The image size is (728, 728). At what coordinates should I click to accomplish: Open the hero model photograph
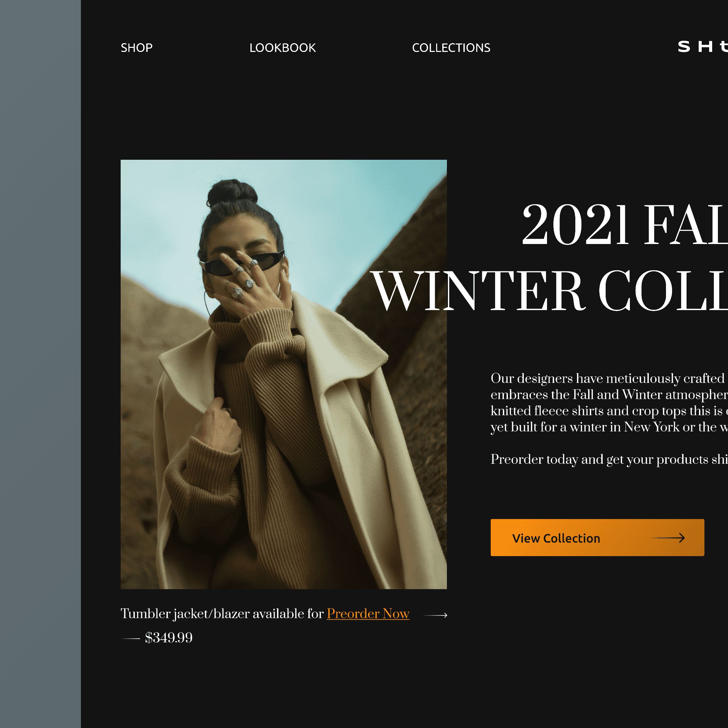point(283,374)
